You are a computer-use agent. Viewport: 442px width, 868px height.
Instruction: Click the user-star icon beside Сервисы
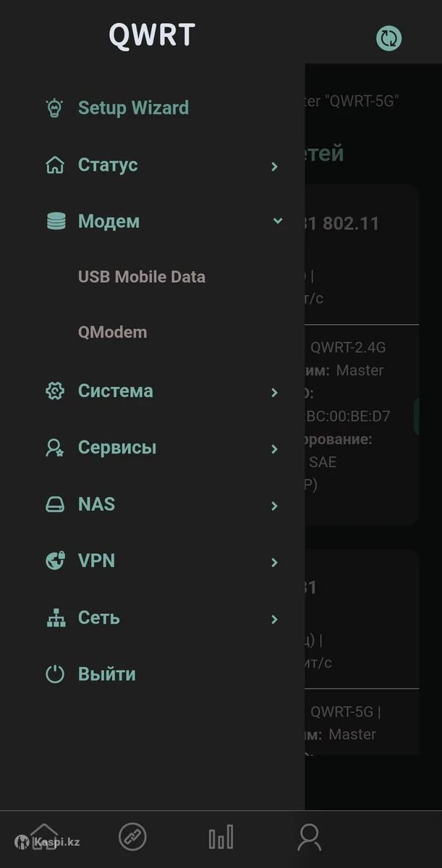(x=55, y=448)
